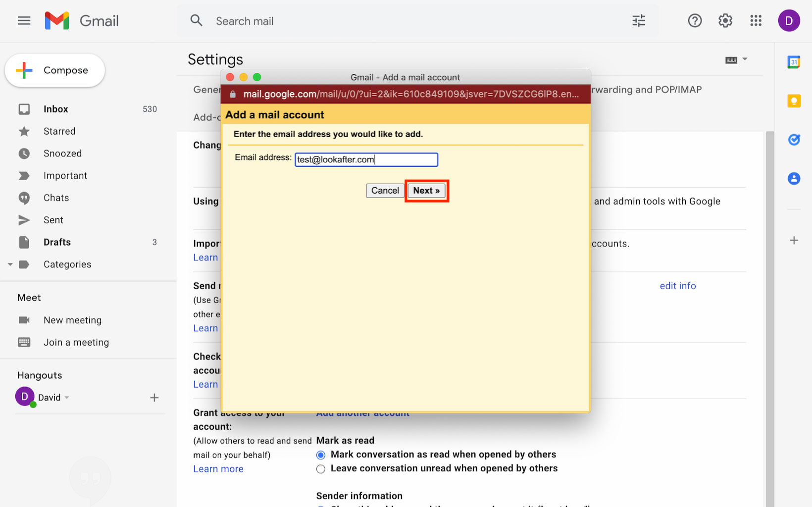Click the Next button in dialog
Screen dimensions: 812x507
pyautogui.click(x=426, y=191)
